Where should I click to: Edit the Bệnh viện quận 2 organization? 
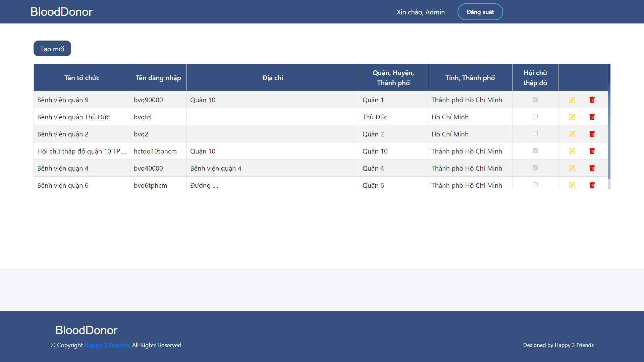[x=572, y=134]
